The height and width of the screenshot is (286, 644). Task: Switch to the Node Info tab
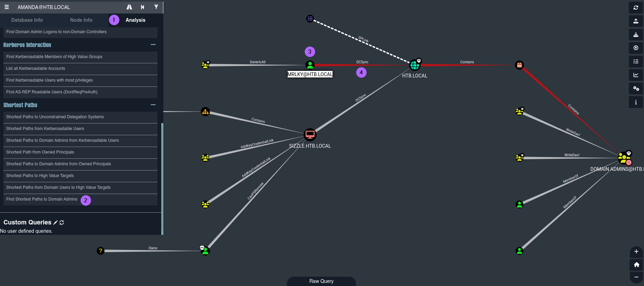pos(81,20)
